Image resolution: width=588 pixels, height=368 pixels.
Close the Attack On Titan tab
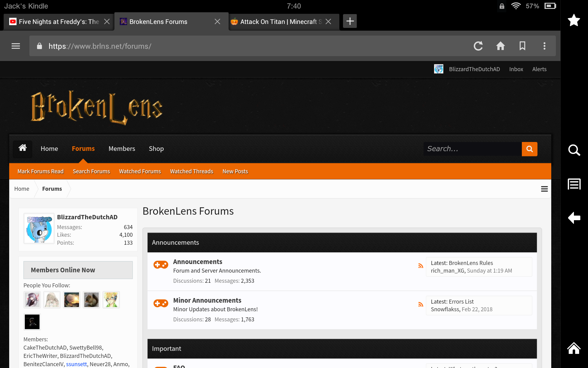[328, 21]
